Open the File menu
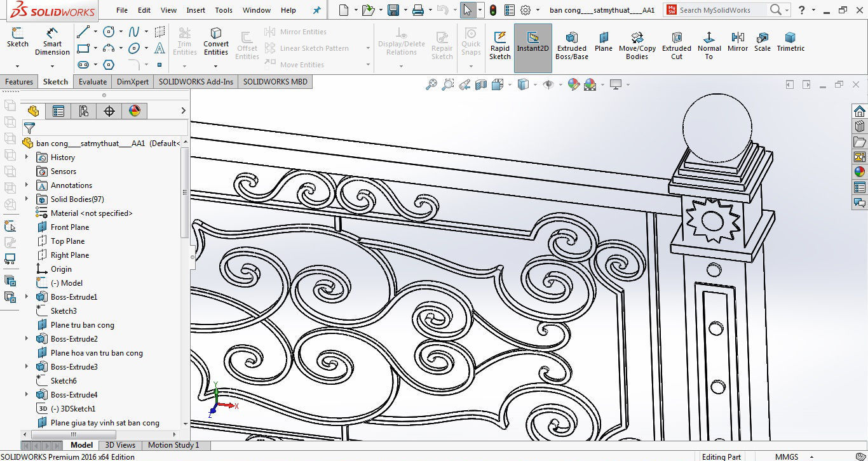The width and height of the screenshot is (868, 461). (x=122, y=10)
